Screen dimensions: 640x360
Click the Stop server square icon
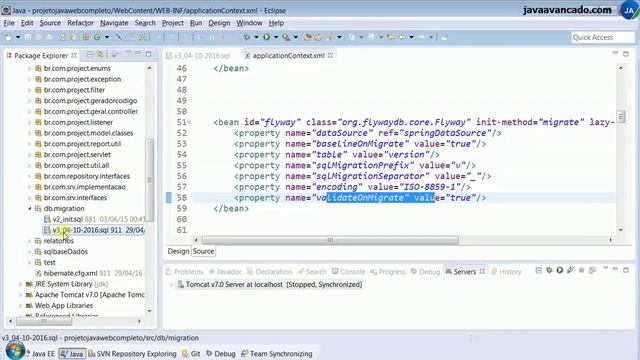582,270
